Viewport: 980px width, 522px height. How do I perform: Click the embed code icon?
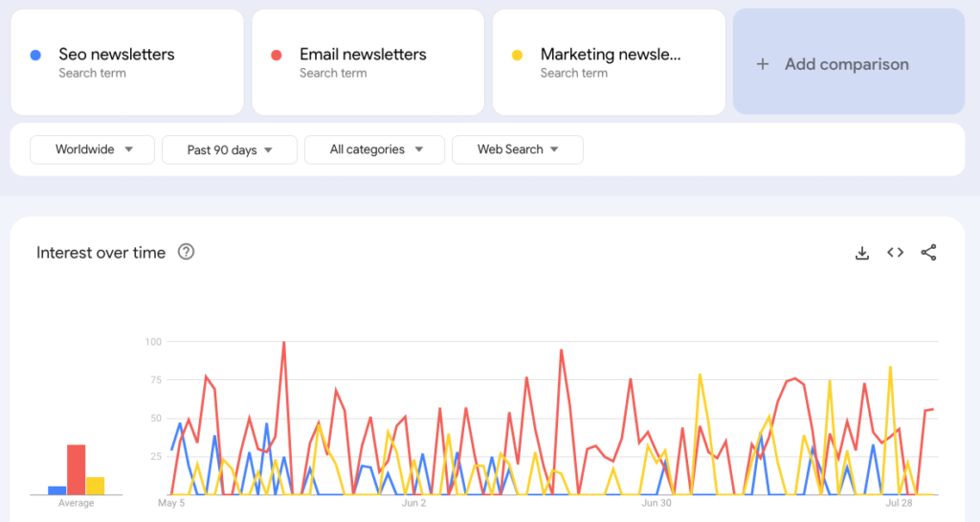pyautogui.click(x=895, y=253)
